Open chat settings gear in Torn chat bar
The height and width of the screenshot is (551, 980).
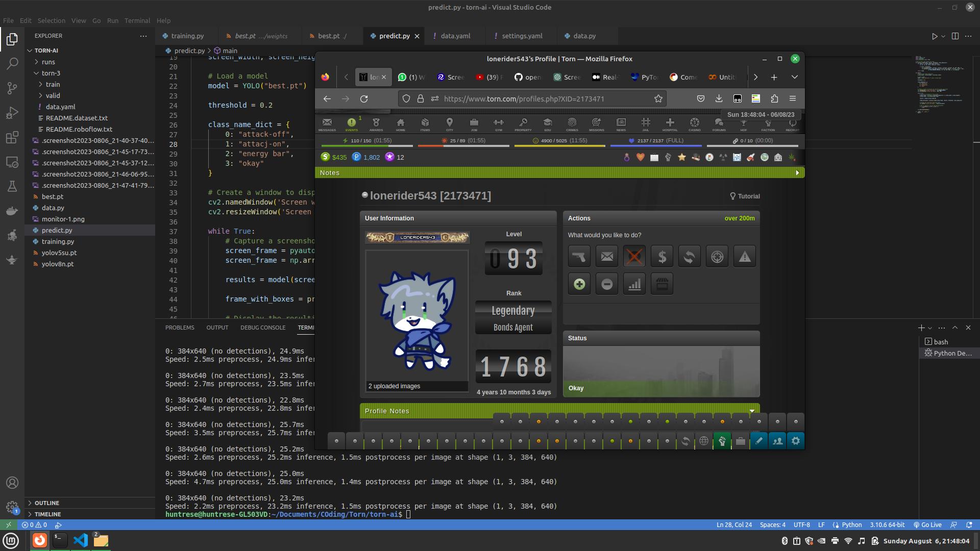[796, 441]
